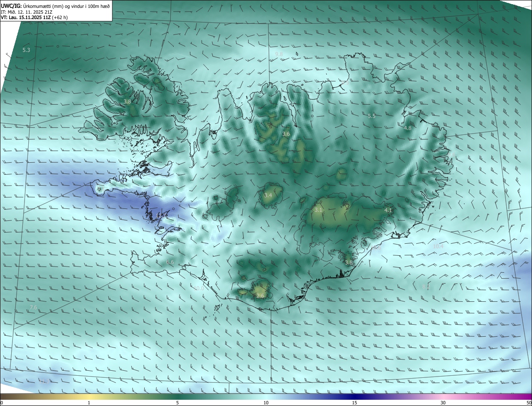Pick the 5.5 value label in northeast Iceland
532x406 pixels.
point(372,116)
